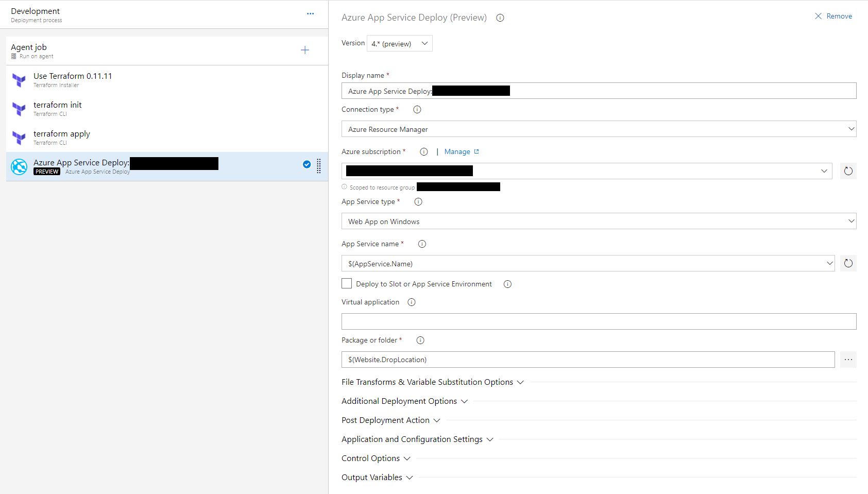The width and height of the screenshot is (868, 494).
Task: Show info for App Service name
Action: click(422, 244)
